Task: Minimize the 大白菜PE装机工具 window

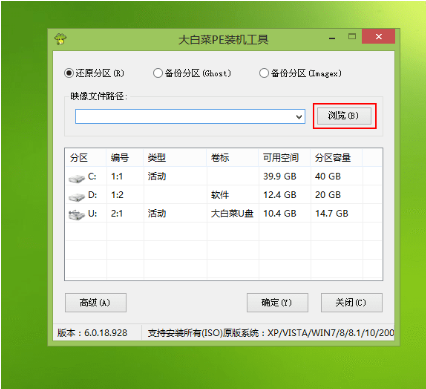Action: coord(332,39)
